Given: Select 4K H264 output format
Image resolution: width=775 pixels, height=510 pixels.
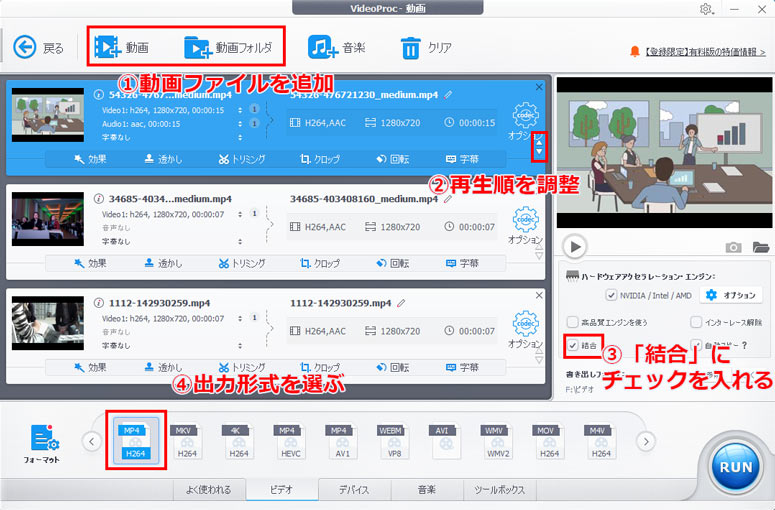Looking at the screenshot, I should click(x=238, y=441).
